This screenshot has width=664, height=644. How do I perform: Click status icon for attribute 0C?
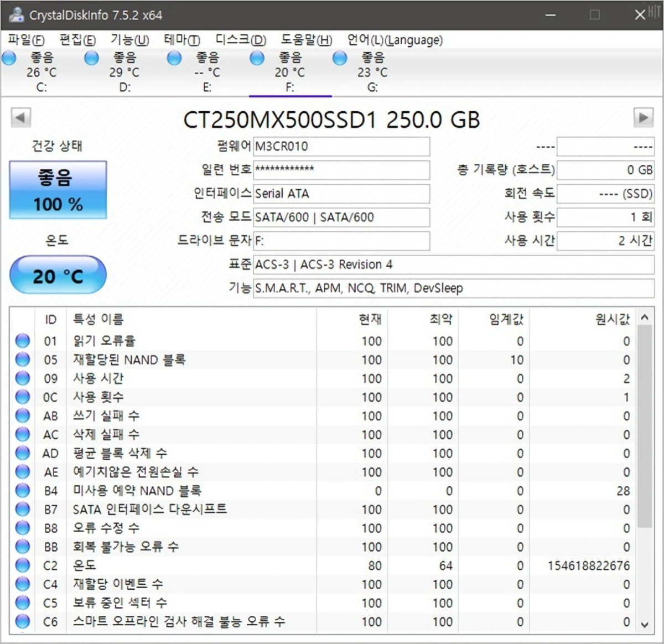[23, 397]
